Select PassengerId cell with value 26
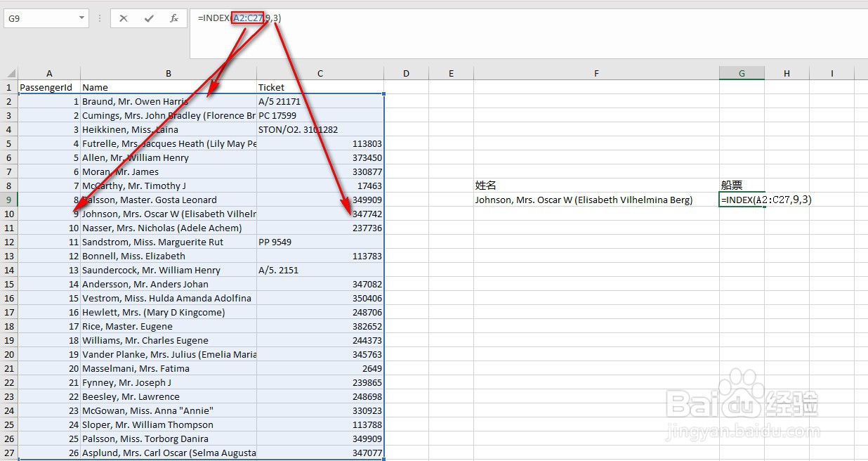868x461 pixels. [x=49, y=453]
